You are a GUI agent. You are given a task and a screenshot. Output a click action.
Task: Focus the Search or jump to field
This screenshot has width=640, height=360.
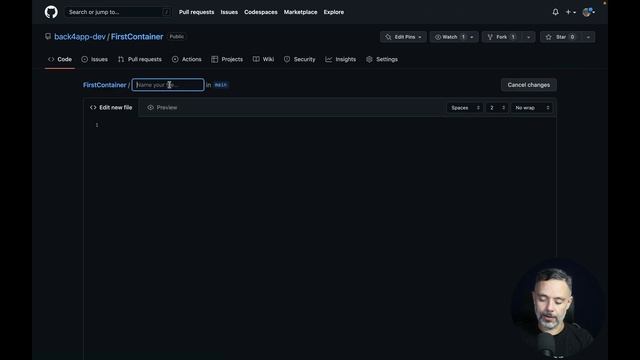click(118, 12)
